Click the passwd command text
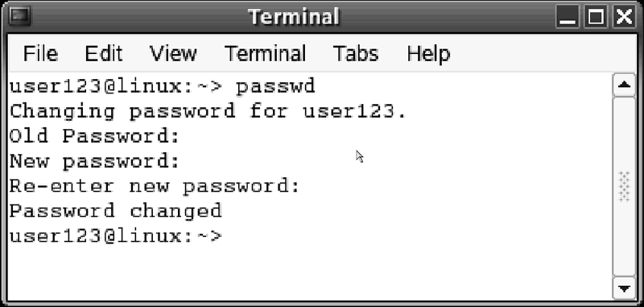The image size is (644, 307). click(x=275, y=87)
